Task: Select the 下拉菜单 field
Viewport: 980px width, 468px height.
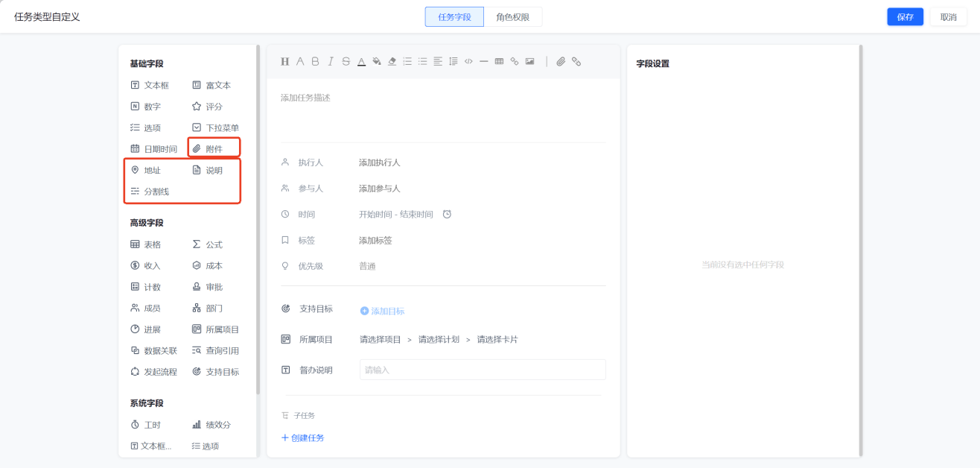Action: (x=216, y=128)
